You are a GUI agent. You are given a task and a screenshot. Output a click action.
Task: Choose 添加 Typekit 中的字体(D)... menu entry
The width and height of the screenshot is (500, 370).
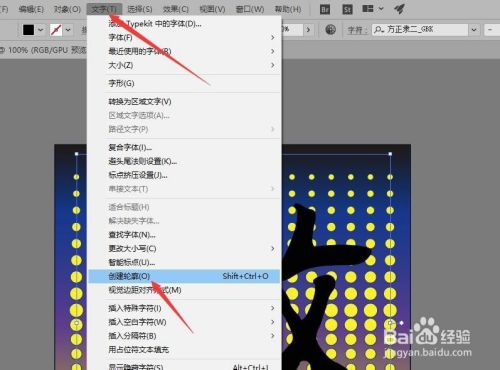184,24
